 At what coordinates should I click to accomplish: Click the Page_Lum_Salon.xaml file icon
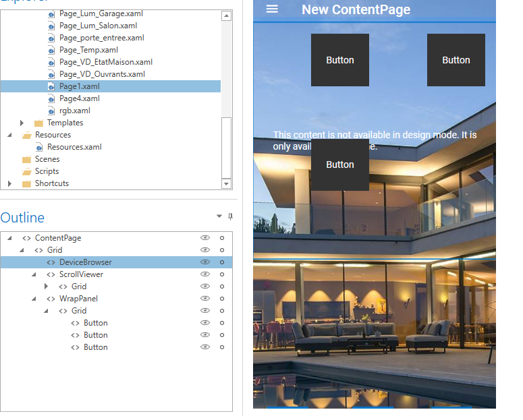[51, 26]
